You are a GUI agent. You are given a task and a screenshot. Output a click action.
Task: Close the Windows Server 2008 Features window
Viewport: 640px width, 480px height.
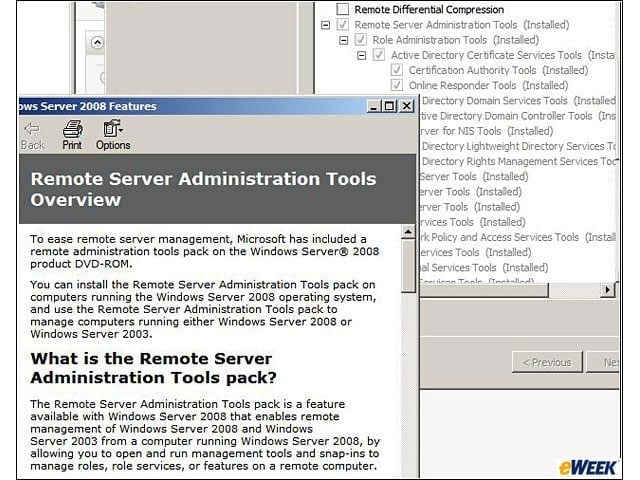point(407,106)
